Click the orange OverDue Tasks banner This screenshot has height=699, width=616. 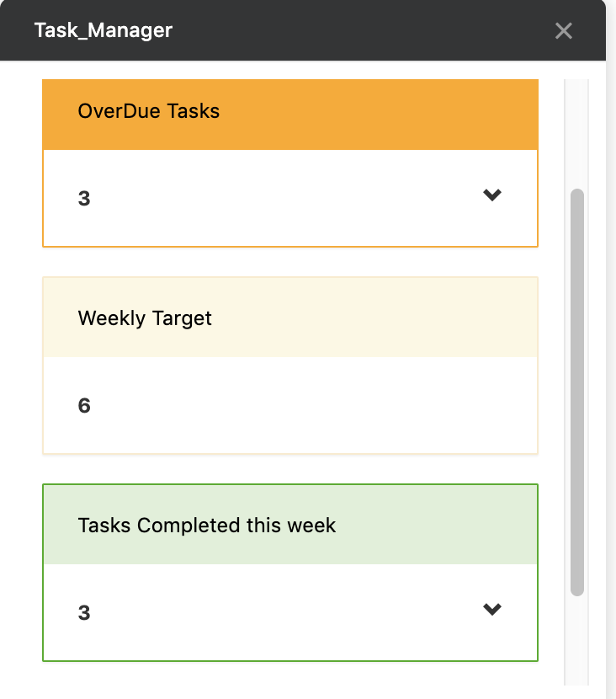tap(289, 112)
